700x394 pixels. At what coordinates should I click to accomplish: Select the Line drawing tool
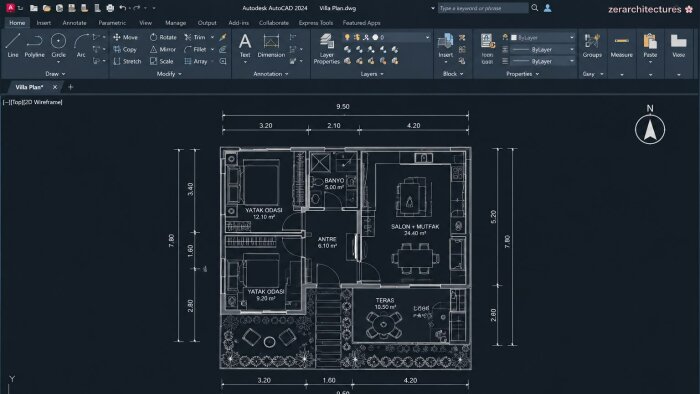coord(12,45)
